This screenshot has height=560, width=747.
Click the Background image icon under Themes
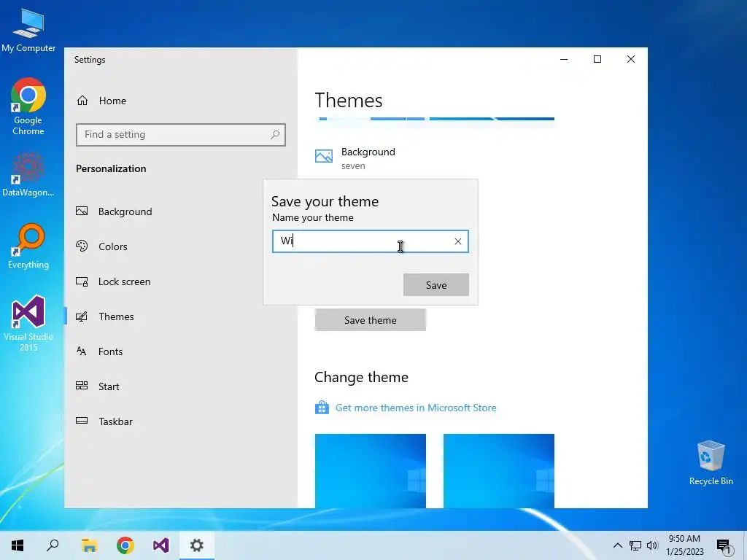pos(324,156)
